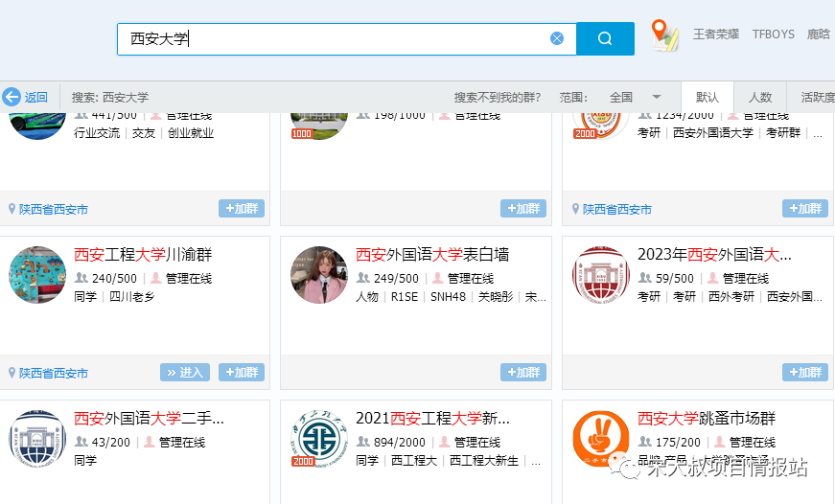Click the 返回 link

36,98
